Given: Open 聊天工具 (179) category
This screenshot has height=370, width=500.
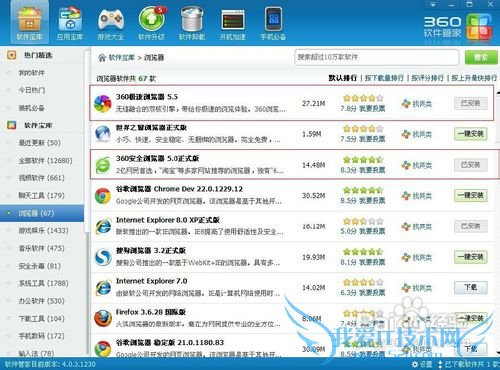Looking at the screenshot, I should click(41, 195).
